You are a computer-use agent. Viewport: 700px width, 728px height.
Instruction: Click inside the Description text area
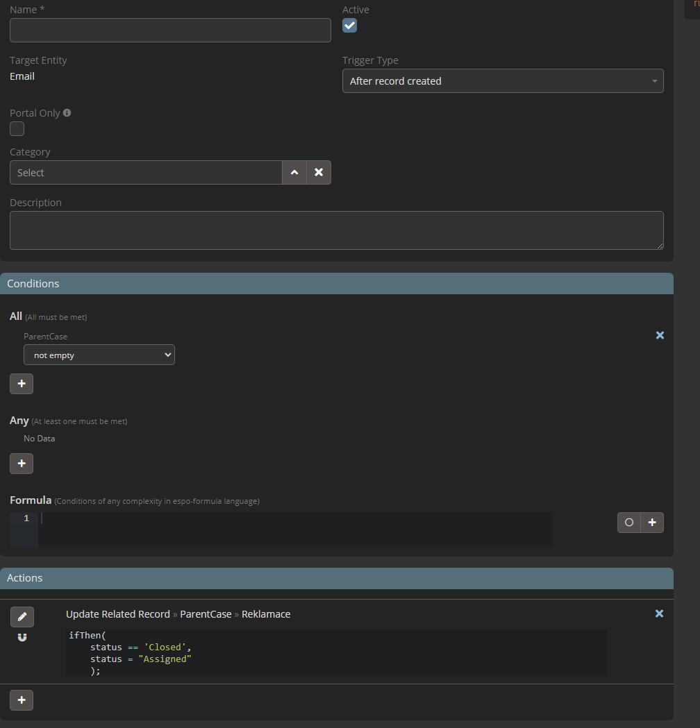point(336,230)
